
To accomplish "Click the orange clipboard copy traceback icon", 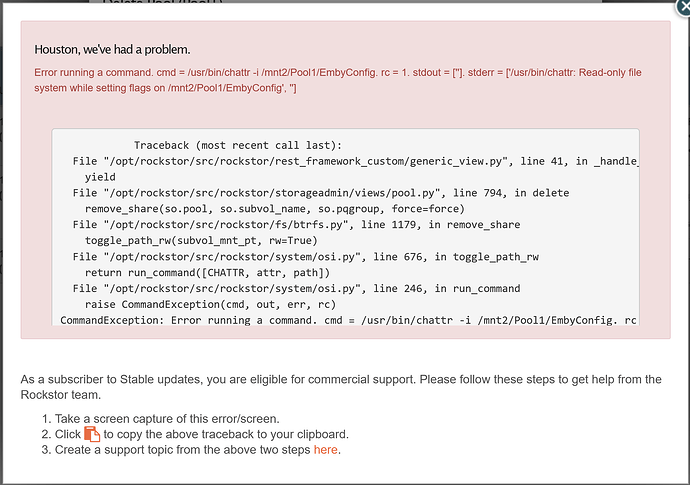I will [x=92, y=434].
